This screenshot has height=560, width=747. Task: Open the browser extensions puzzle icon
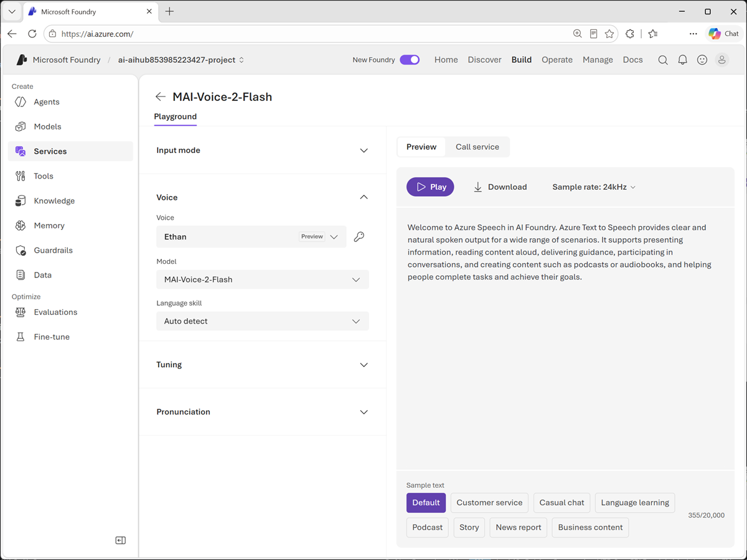click(x=630, y=34)
